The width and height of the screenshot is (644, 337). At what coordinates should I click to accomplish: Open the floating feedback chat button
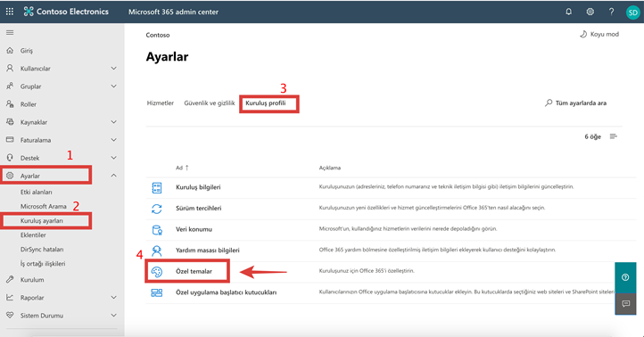(x=625, y=304)
